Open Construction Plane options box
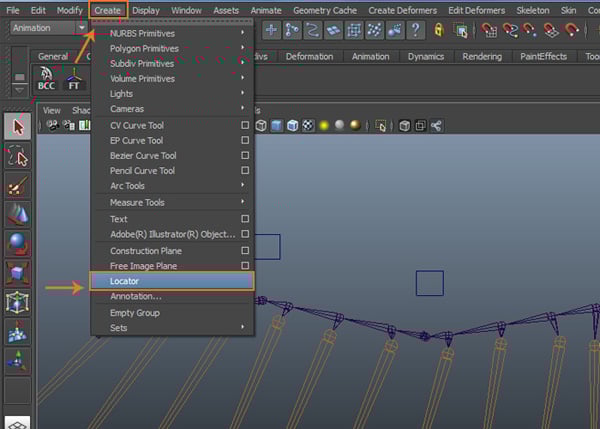 click(x=245, y=250)
